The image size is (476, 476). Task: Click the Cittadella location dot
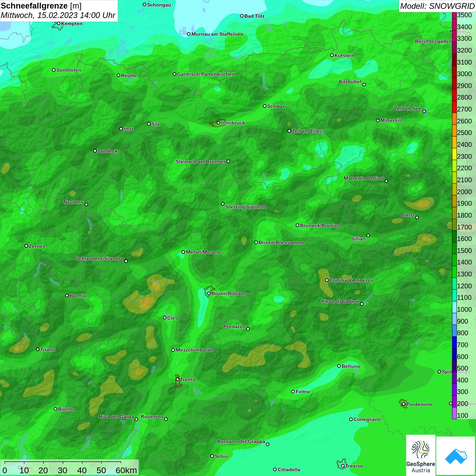275,470
